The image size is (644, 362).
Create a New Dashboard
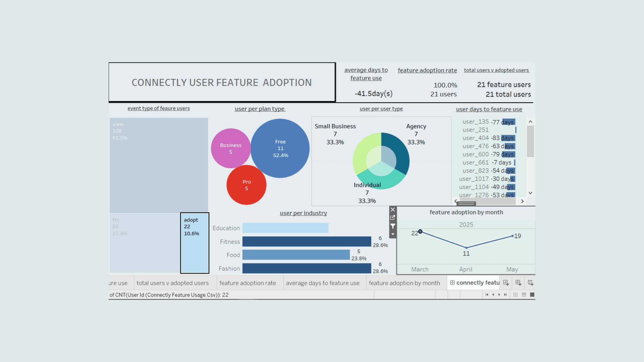[x=518, y=283]
